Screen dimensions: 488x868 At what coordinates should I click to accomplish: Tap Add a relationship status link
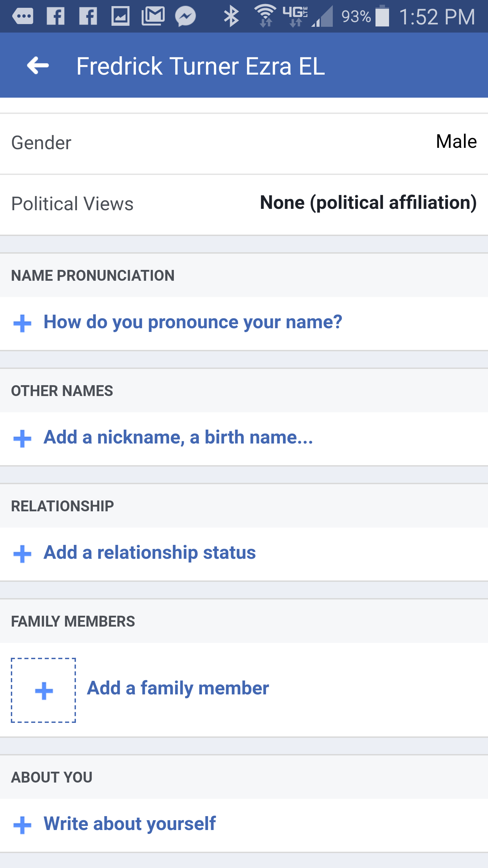tap(149, 552)
